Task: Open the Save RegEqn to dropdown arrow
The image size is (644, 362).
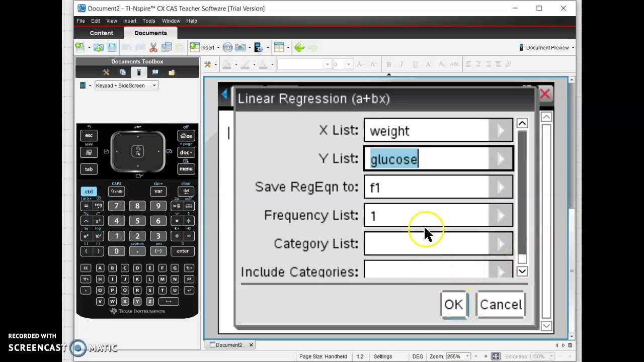Action: click(x=501, y=187)
